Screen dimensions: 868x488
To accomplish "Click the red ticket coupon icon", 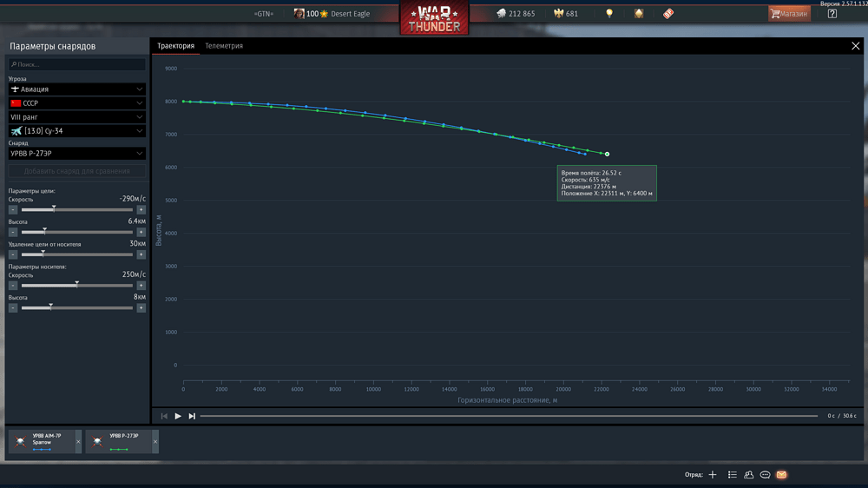I will tap(668, 13).
